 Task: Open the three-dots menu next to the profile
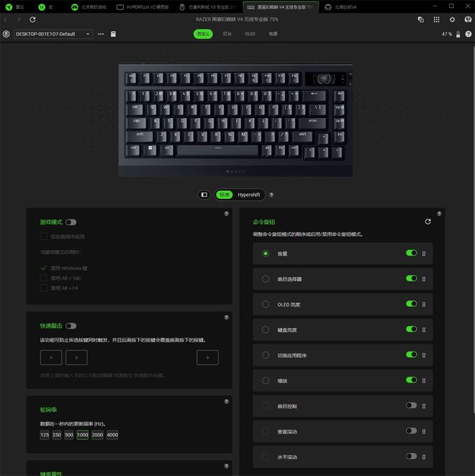click(101, 34)
